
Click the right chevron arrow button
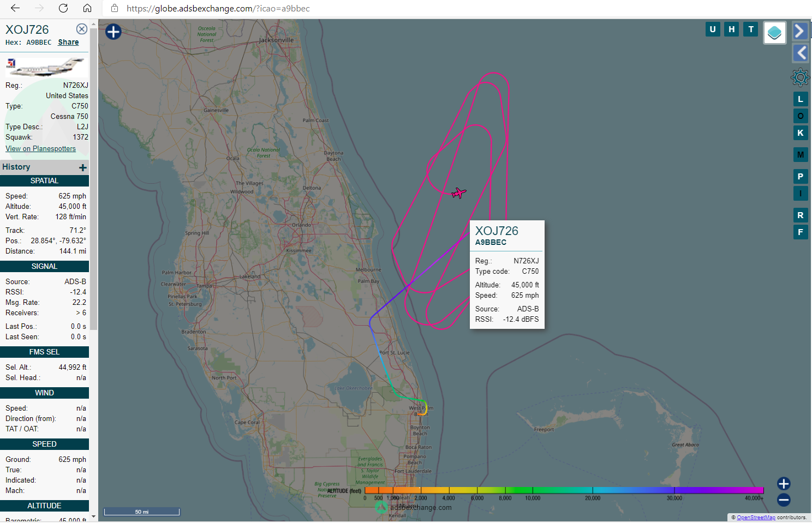pos(800,31)
